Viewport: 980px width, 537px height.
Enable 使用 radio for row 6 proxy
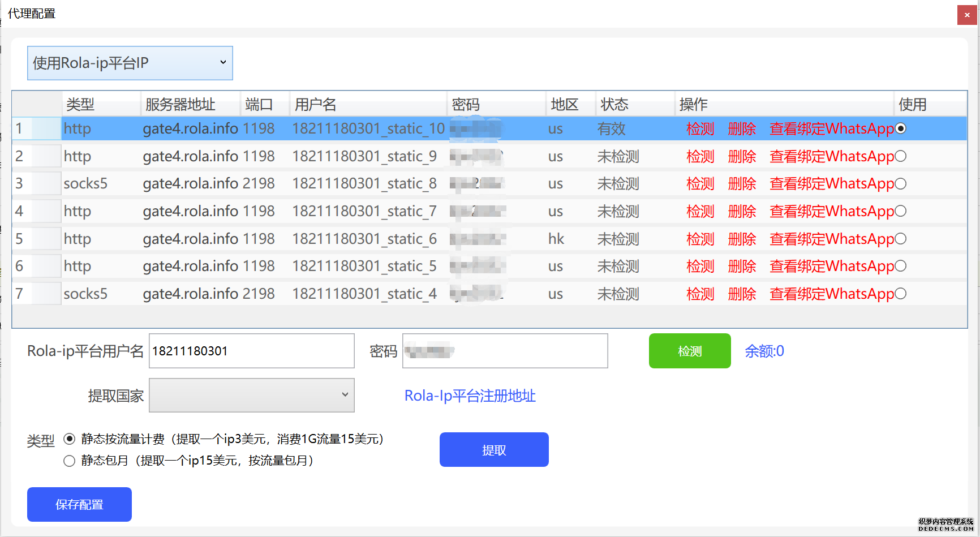(900, 266)
